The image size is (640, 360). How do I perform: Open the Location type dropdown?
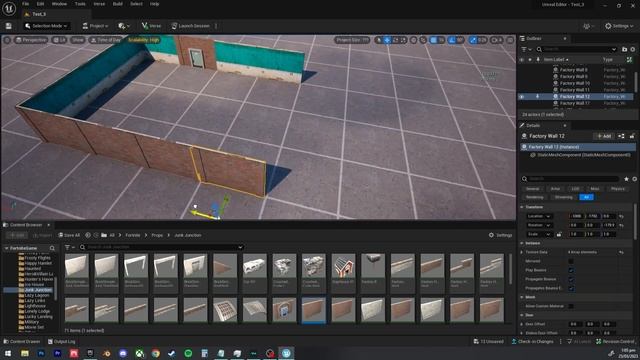pyautogui.click(x=539, y=216)
